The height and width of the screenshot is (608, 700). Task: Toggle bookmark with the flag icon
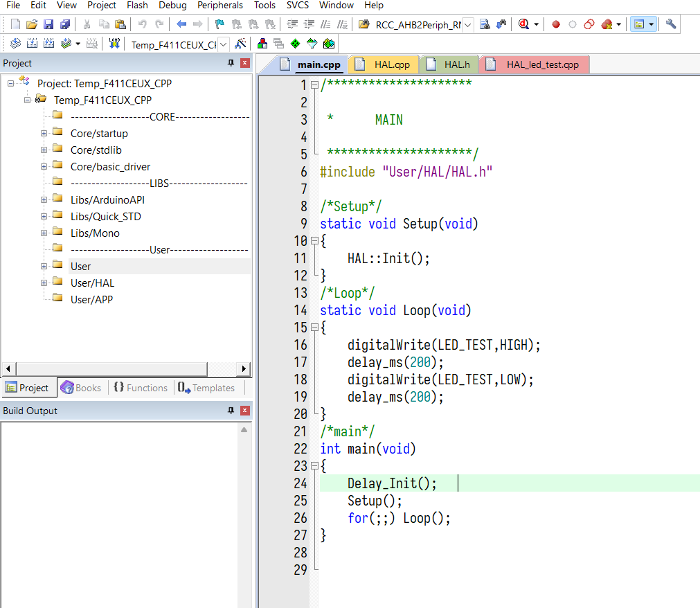pos(219,24)
